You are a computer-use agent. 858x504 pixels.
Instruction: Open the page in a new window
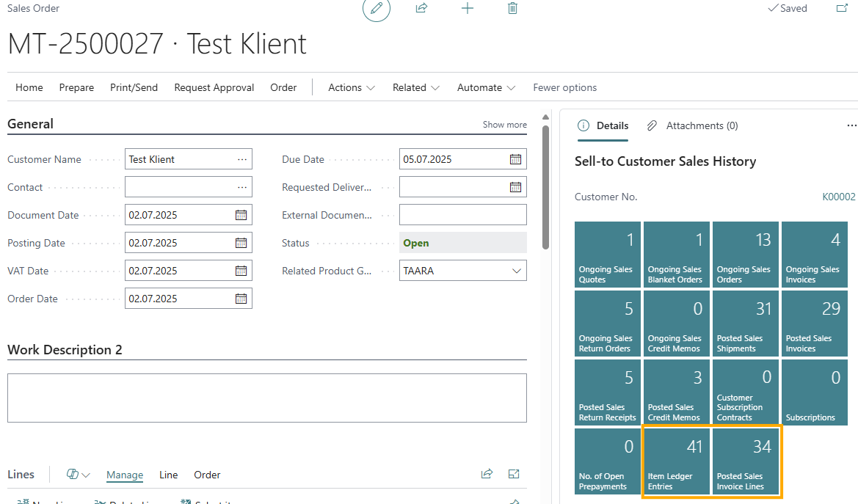(x=842, y=8)
